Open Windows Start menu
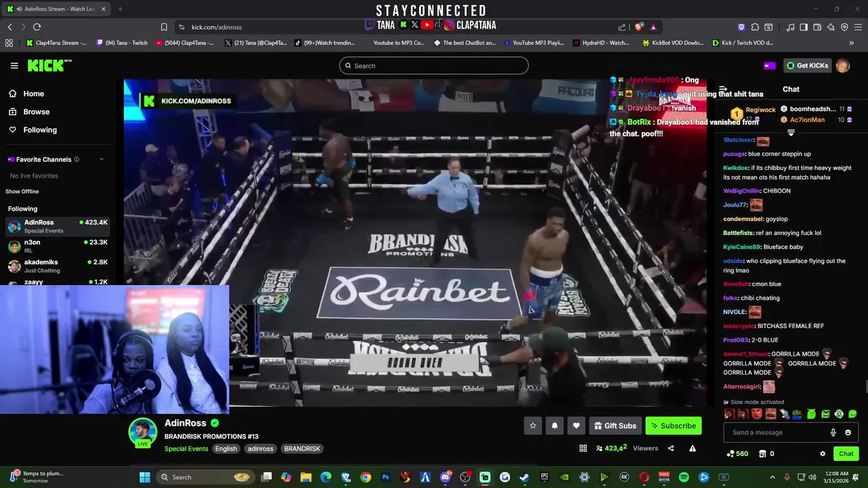The width and height of the screenshot is (868, 488). (x=144, y=477)
